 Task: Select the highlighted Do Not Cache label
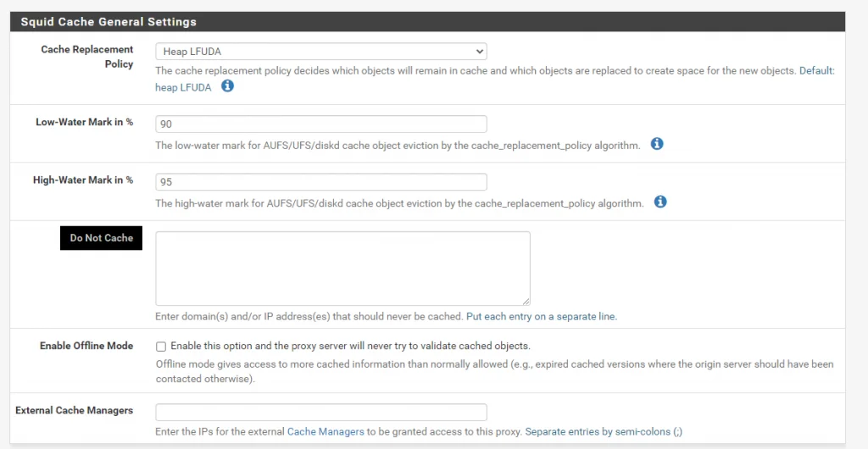[x=102, y=238]
